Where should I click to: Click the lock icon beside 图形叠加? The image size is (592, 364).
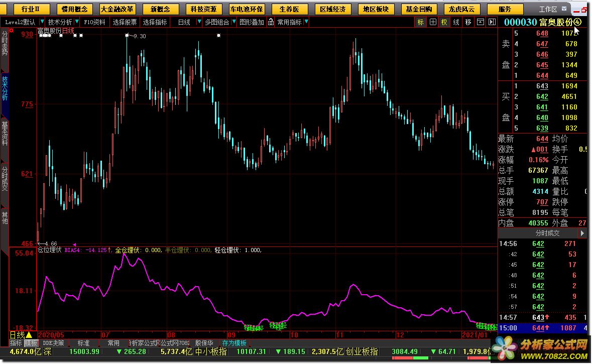pos(271,22)
